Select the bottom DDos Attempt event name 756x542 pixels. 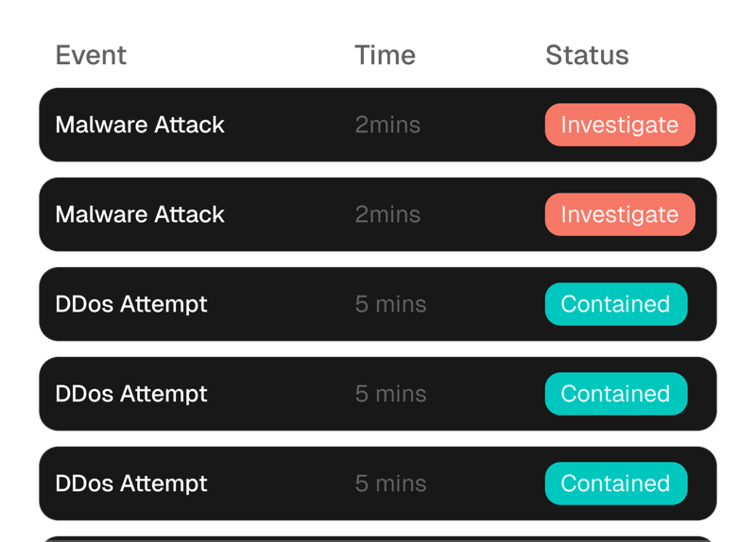(131, 483)
